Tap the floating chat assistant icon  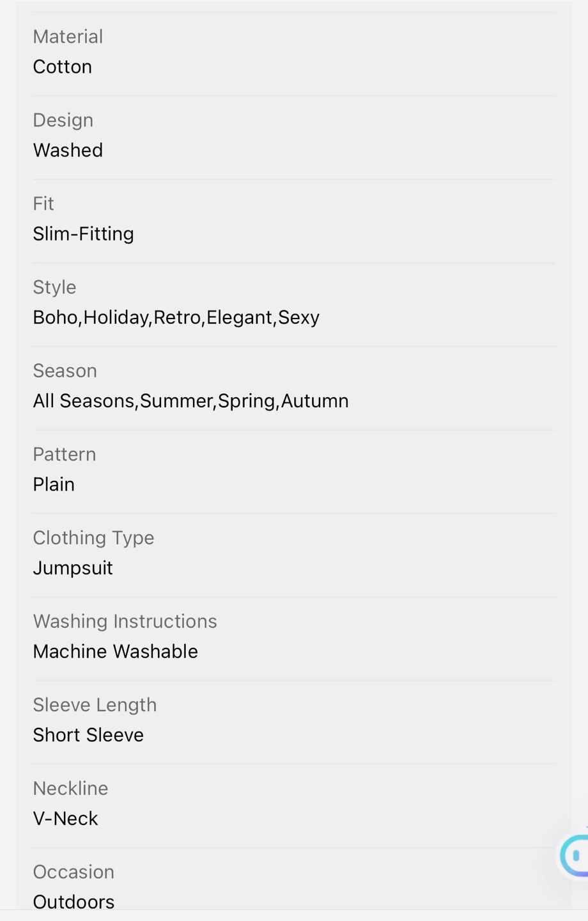click(574, 854)
